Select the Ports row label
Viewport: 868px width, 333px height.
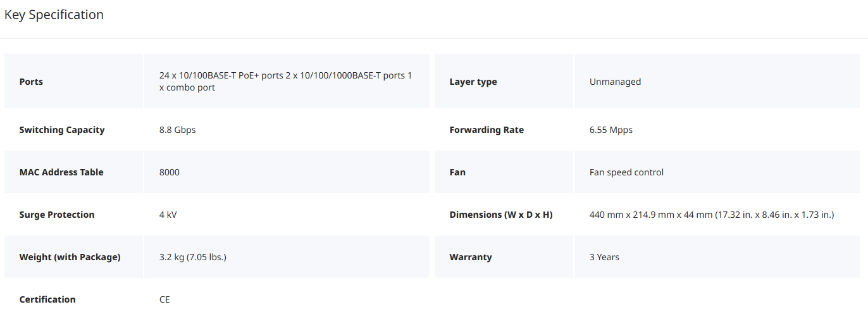(x=31, y=82)
